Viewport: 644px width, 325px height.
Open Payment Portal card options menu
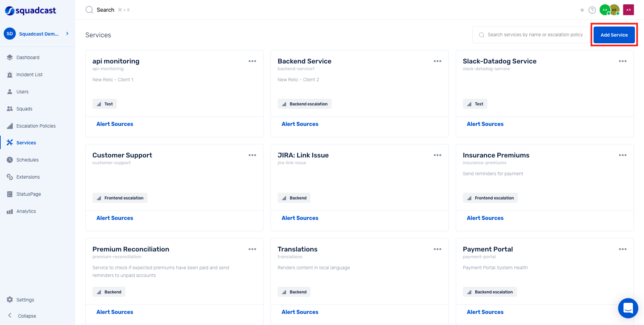[623, 249]
